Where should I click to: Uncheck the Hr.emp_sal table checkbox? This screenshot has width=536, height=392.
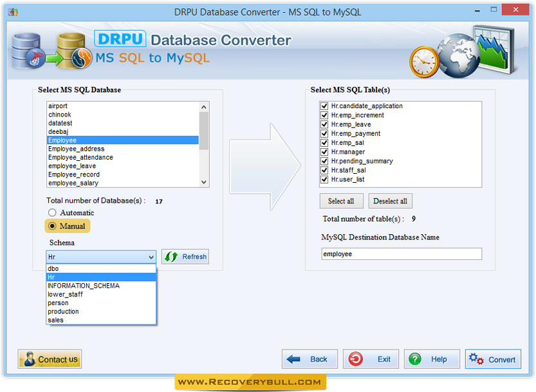click(x=324, y=143)
